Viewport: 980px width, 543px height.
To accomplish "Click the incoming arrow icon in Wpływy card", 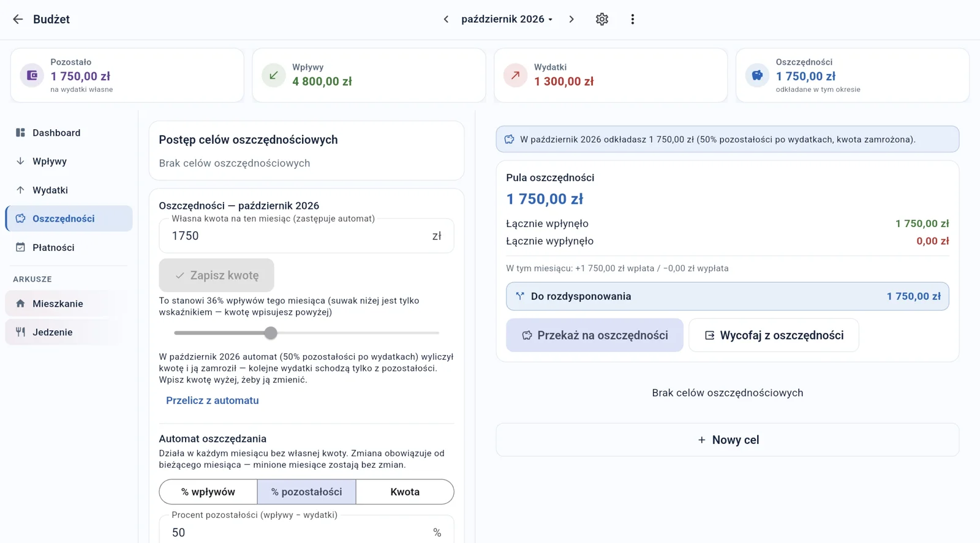I will click(274, 75).
